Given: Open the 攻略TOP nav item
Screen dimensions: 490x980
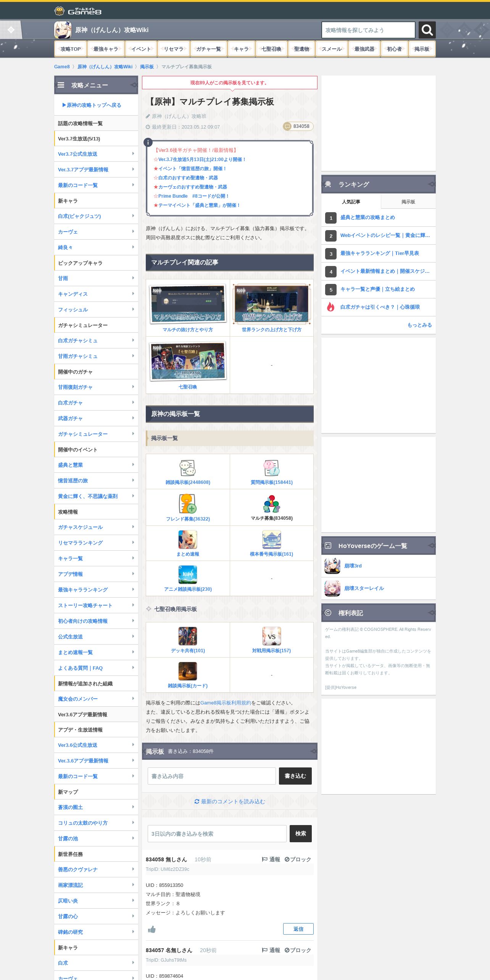Looking at the screenshot, I should tap(71, 49).
